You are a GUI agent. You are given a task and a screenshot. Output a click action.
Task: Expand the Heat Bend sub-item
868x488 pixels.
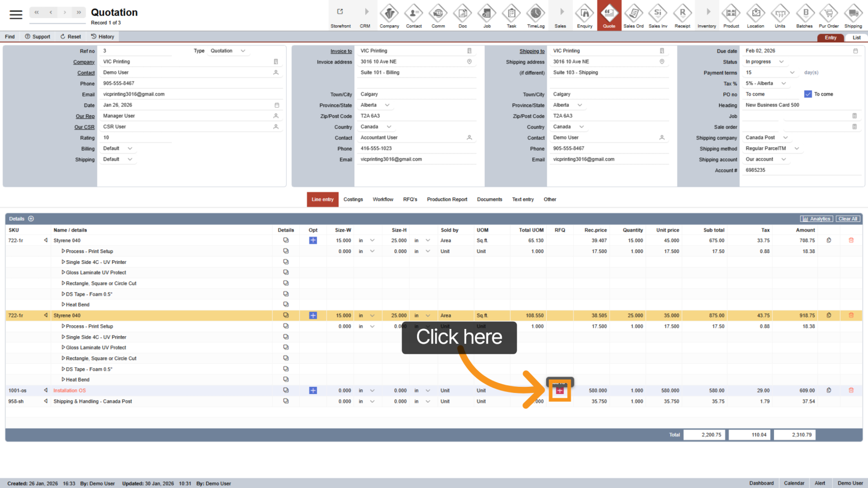(x=64, y=380)
